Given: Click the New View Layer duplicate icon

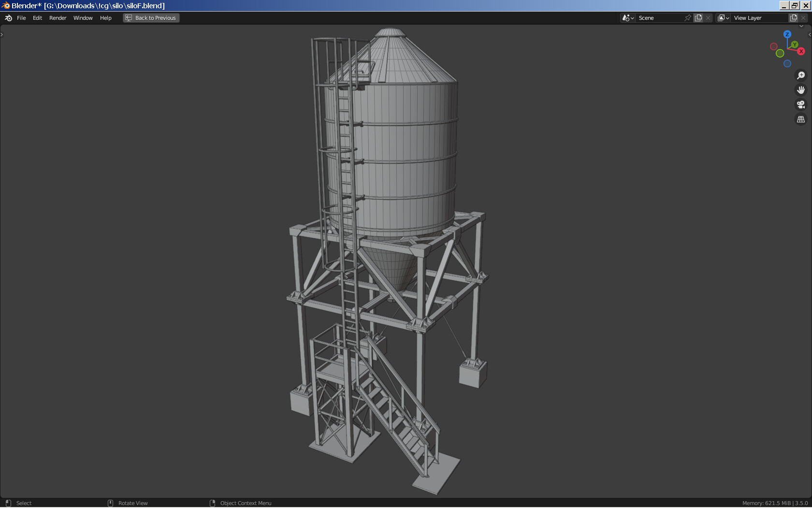Looking at the screenshot, I should pos(793,17).
